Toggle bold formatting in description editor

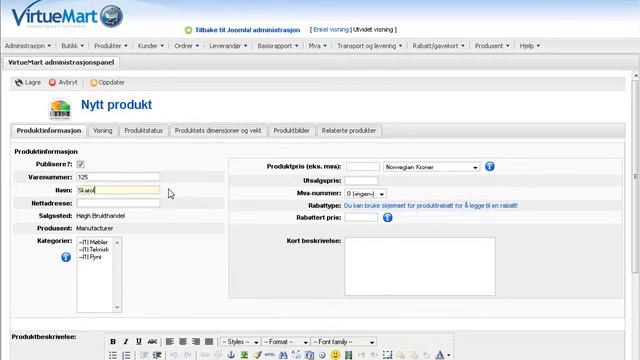(x=113, y=342)
